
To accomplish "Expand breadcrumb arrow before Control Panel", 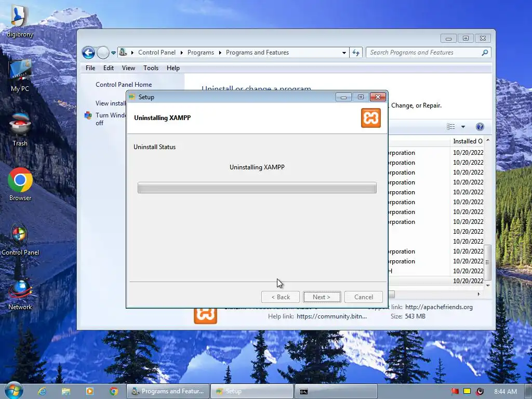I will [x=132, y=52].
